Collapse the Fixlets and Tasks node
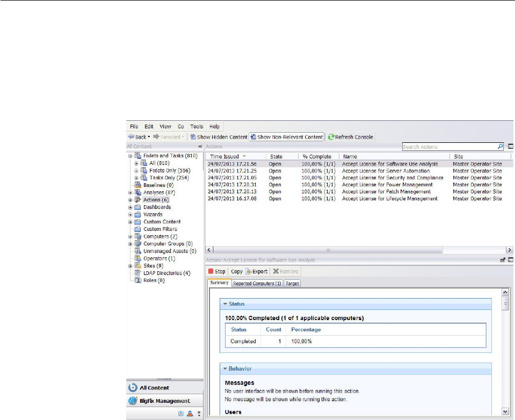The image size is (515, 420). [x=130, y=156]
